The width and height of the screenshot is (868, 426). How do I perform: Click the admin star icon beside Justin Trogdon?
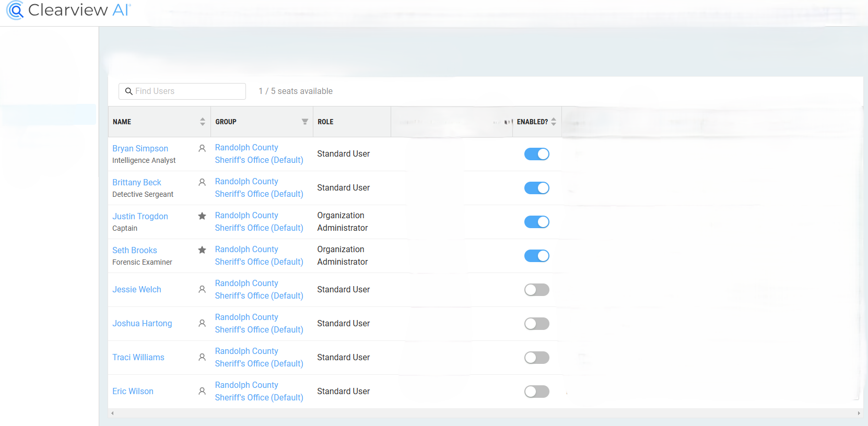pos(202,216)
